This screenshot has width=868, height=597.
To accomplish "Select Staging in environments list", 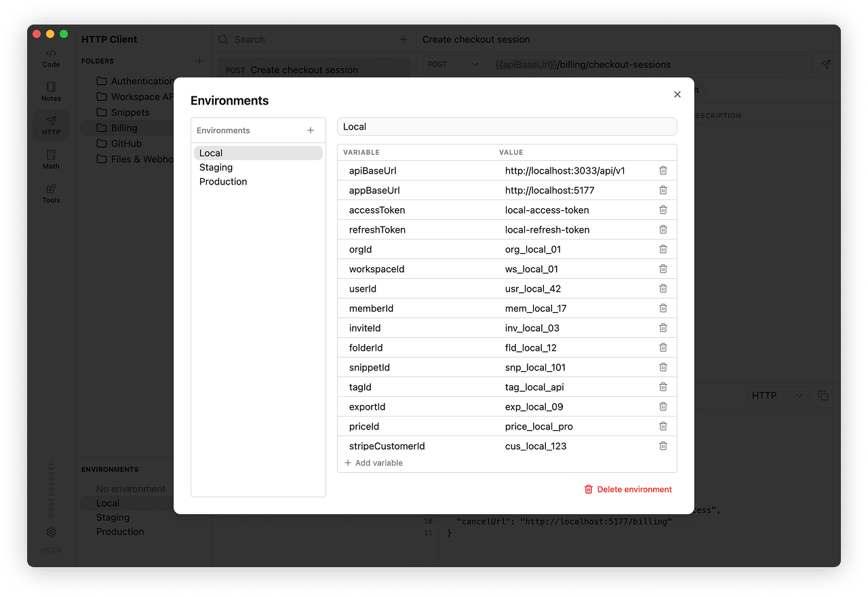I will [x=216, y=168].
